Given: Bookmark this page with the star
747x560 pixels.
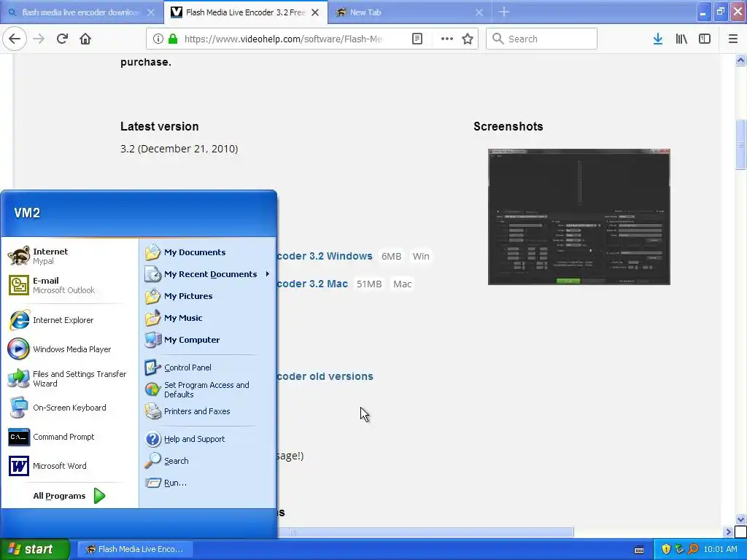Looking at the screenshot, I should coord(468,39).
